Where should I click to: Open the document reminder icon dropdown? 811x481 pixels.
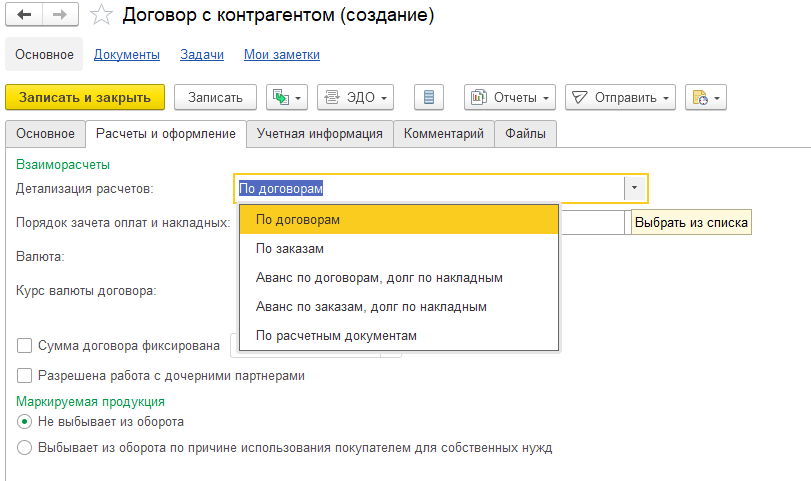coord(706,97)
